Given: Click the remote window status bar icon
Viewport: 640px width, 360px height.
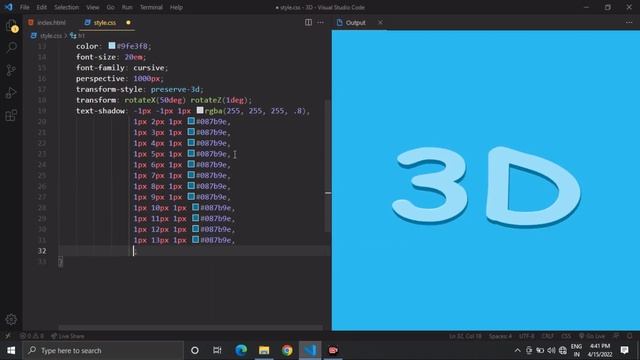Looking at the screenshot, I should [x=8, y=336].
